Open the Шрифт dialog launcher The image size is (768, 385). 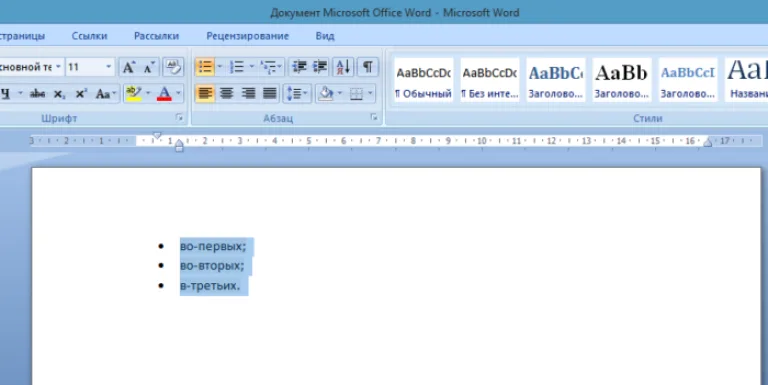(179, 118)
